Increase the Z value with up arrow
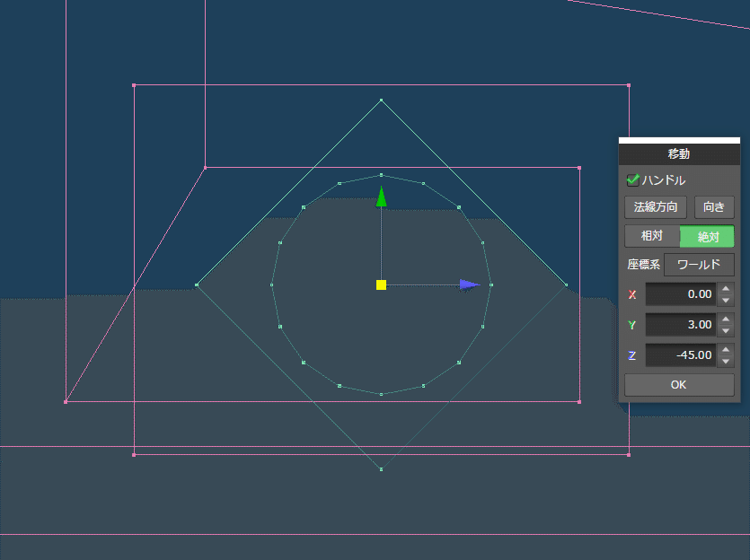This screenshot has width=750, height=560. (726, 349)
